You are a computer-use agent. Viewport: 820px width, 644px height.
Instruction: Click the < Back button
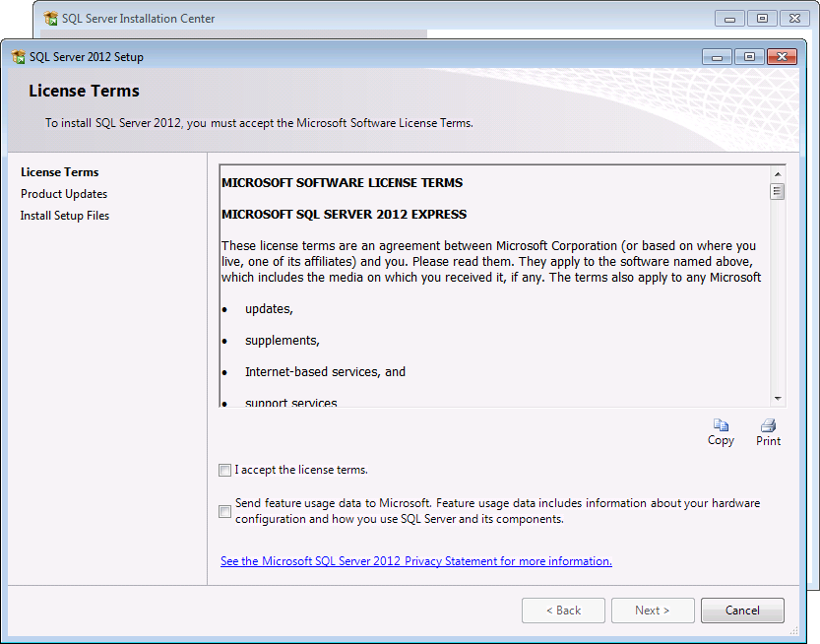pos(563,611)
